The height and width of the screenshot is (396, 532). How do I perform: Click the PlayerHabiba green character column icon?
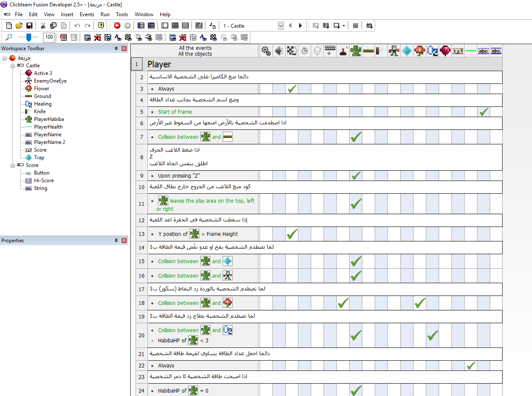[356, 51]
